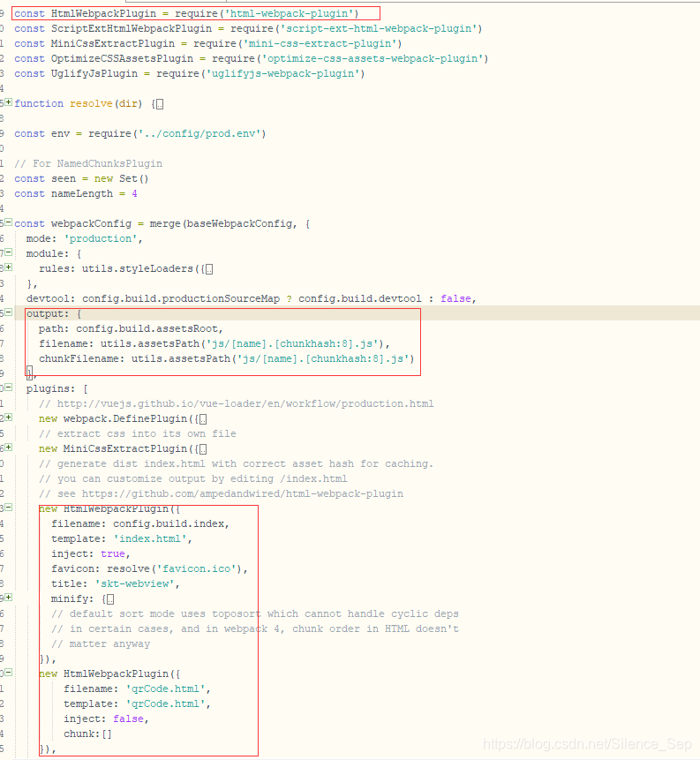700x760 pixels.
Task: Expand the folded resolve(dir) function
Action: [8, 102]
